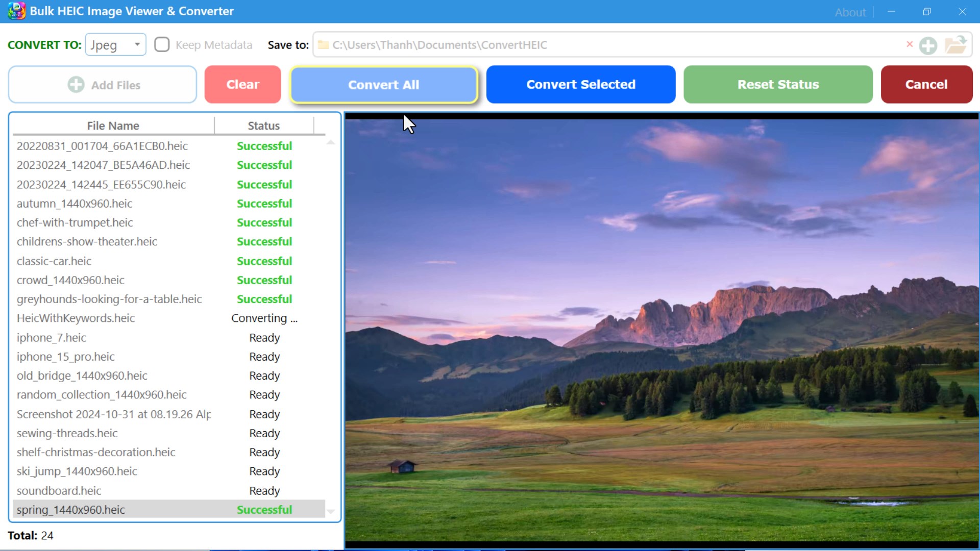
Task: Open the About menu item
Action: click(850, 12)
